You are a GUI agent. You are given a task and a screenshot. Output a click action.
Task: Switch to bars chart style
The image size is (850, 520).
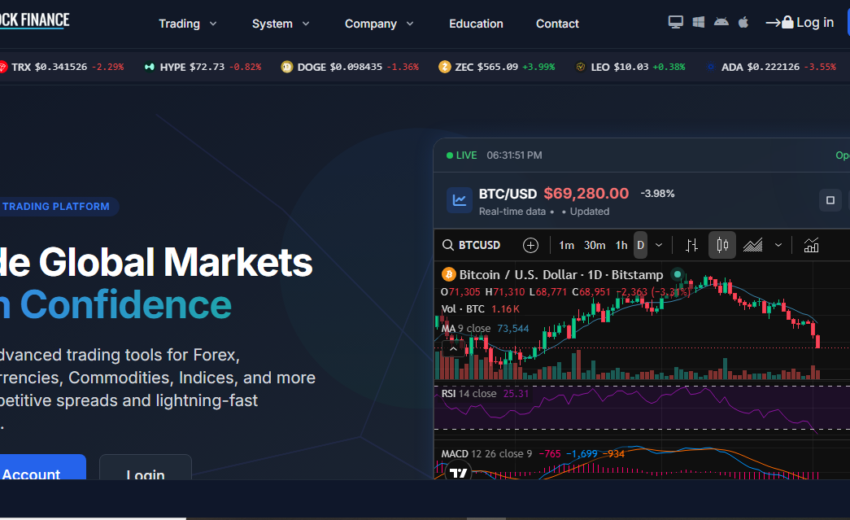692,246
